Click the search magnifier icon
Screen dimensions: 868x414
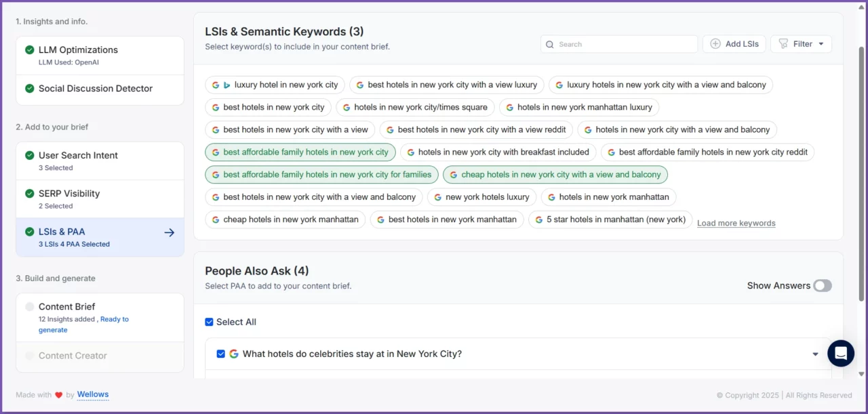click(x=550, y=44)
